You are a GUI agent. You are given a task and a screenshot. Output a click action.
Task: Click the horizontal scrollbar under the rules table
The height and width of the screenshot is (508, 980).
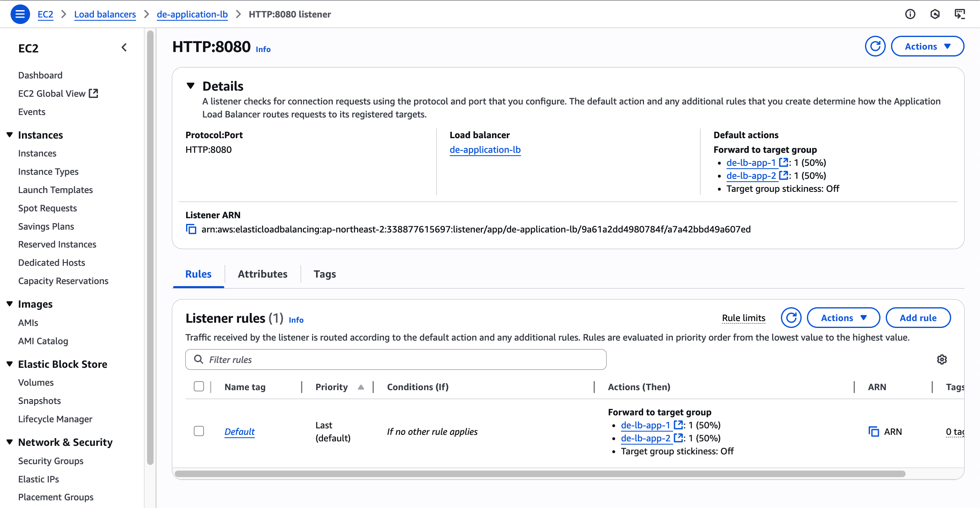tap(540, 474)
